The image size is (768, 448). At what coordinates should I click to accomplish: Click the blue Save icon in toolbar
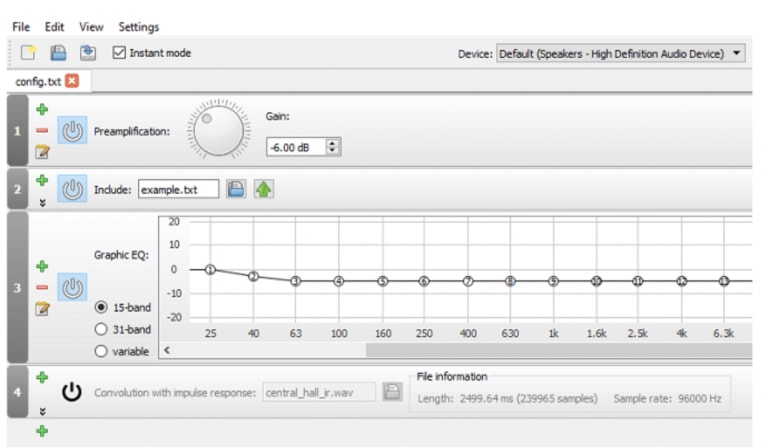point(59,53)
